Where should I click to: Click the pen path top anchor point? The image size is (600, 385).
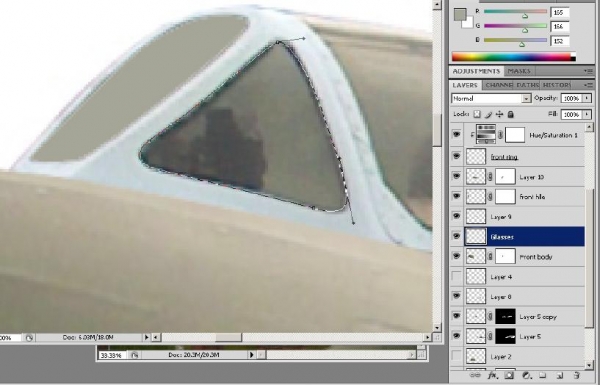click(278, 41)
